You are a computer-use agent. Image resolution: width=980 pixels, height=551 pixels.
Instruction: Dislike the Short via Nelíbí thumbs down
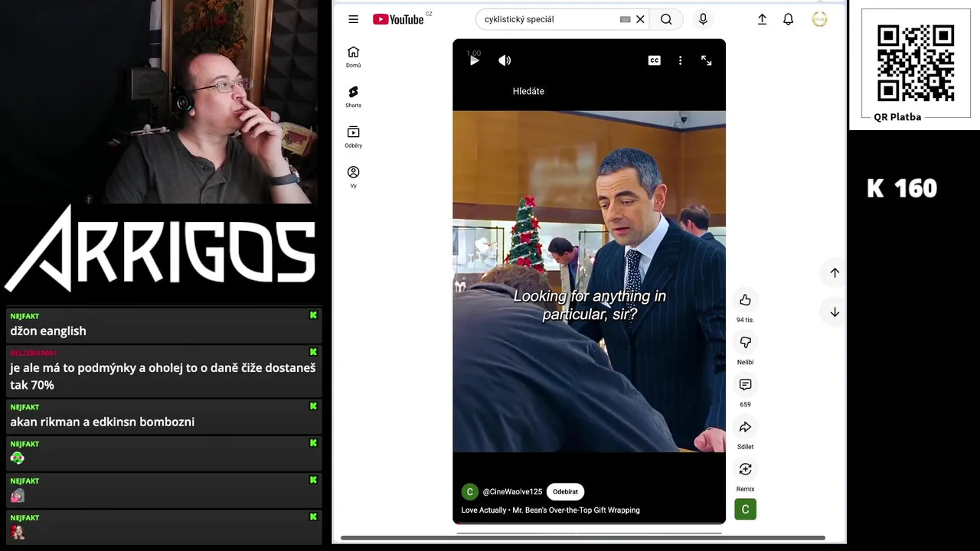[x=745, y=342]
